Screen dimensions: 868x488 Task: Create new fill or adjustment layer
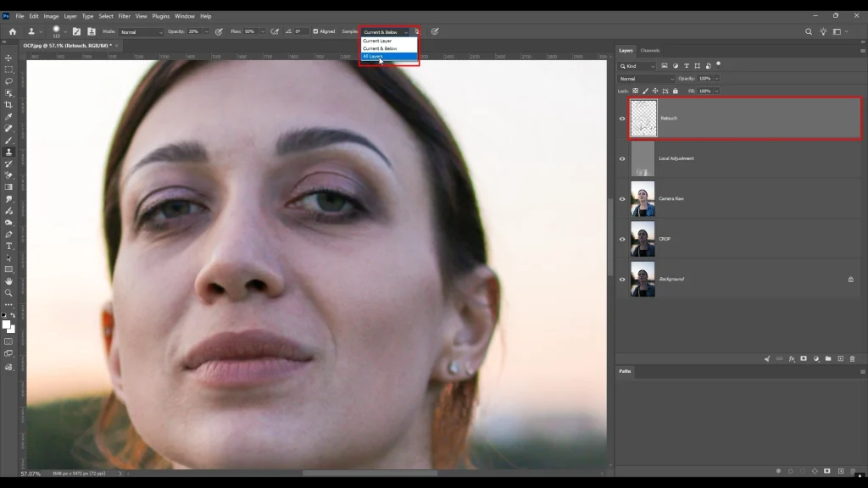(x=816, y=358)
